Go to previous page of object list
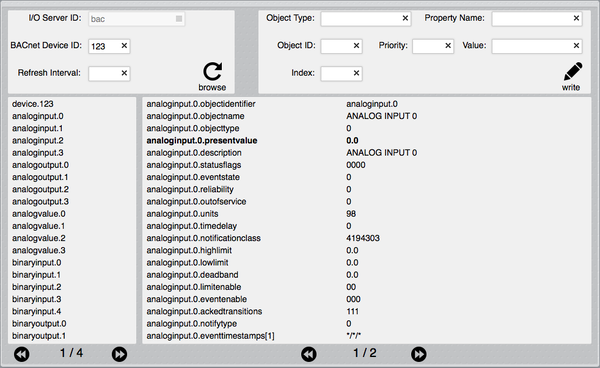This screenshot has width=600, height=368. tap(22, 354)
